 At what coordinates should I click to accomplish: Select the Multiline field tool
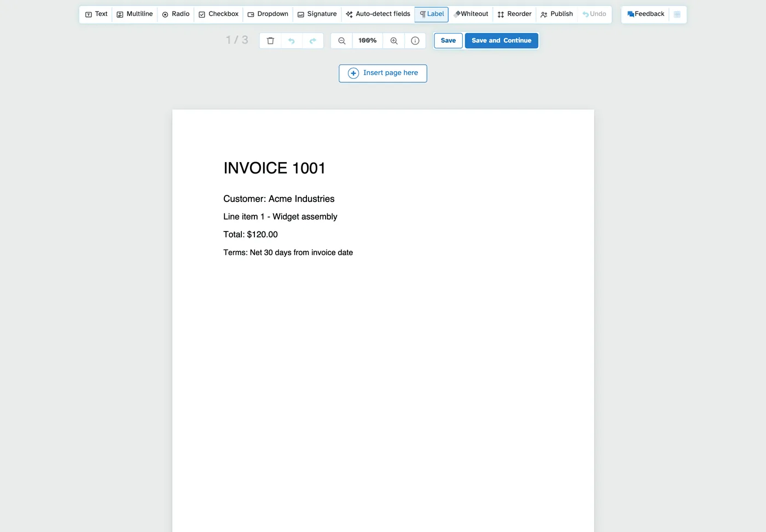coord(135,14)
